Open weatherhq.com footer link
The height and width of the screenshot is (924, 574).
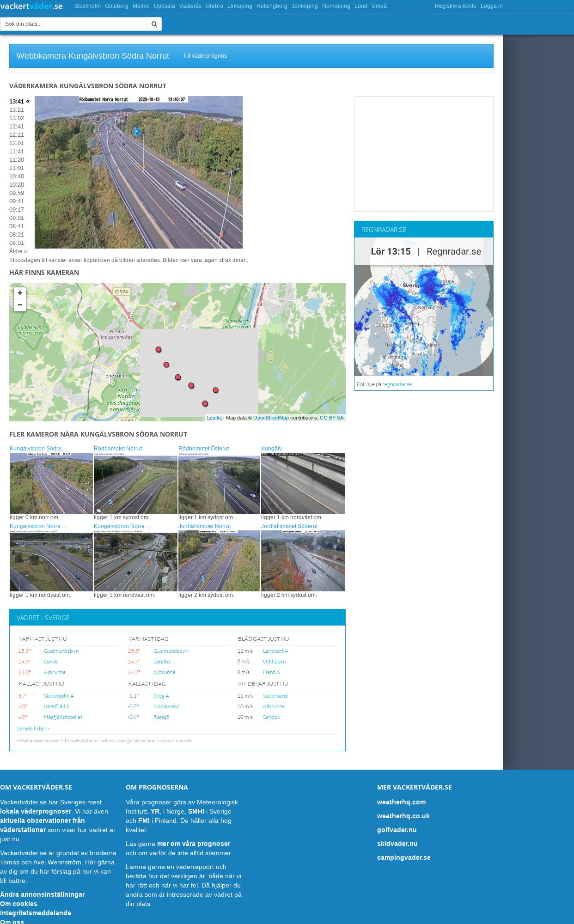401,802
